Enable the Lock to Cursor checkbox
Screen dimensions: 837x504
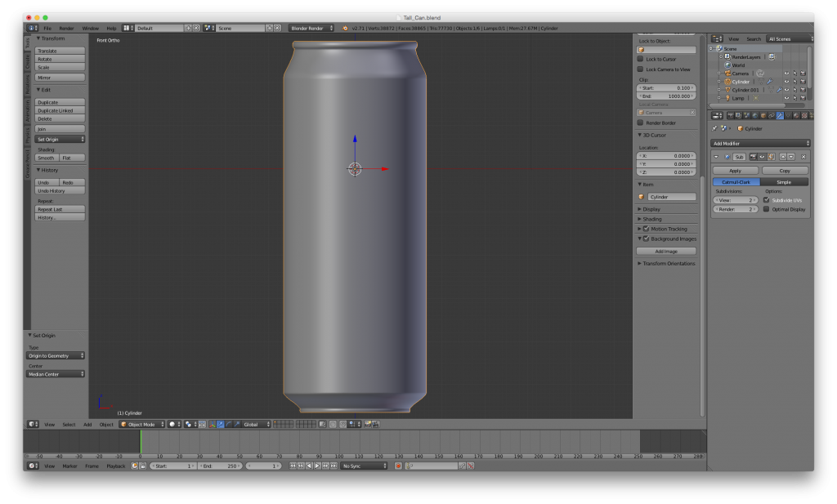pyautogui.click(x=640, y=59)
